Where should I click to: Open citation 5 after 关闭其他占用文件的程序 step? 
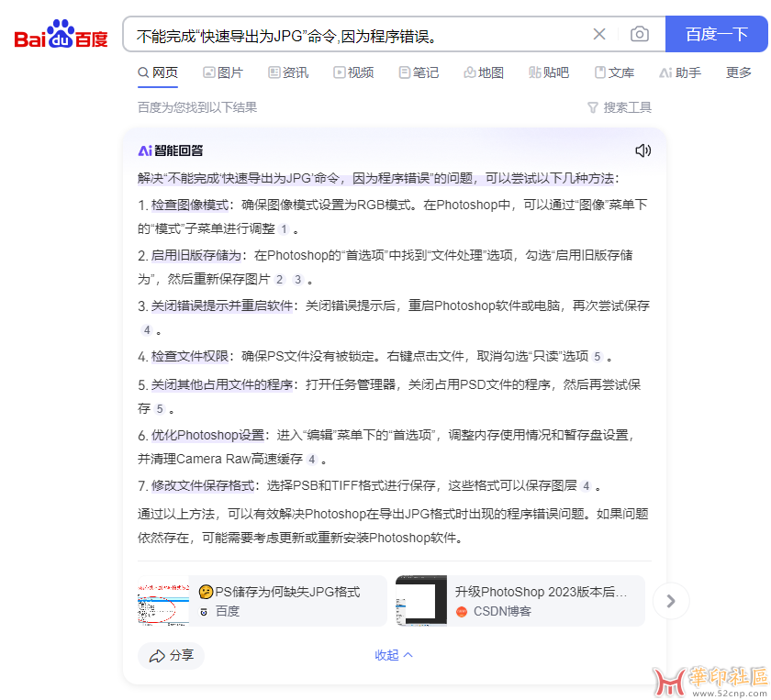[160, 409]
